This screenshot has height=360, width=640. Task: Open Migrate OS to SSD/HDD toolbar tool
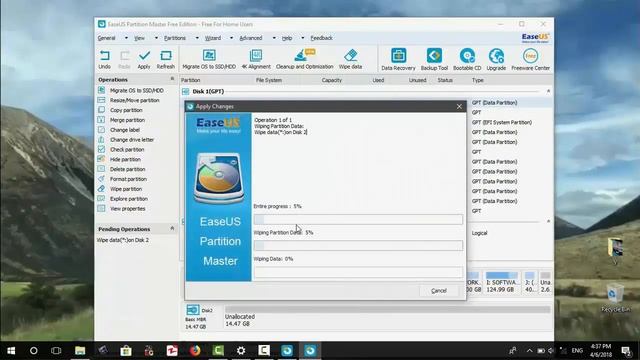point(209,59)
